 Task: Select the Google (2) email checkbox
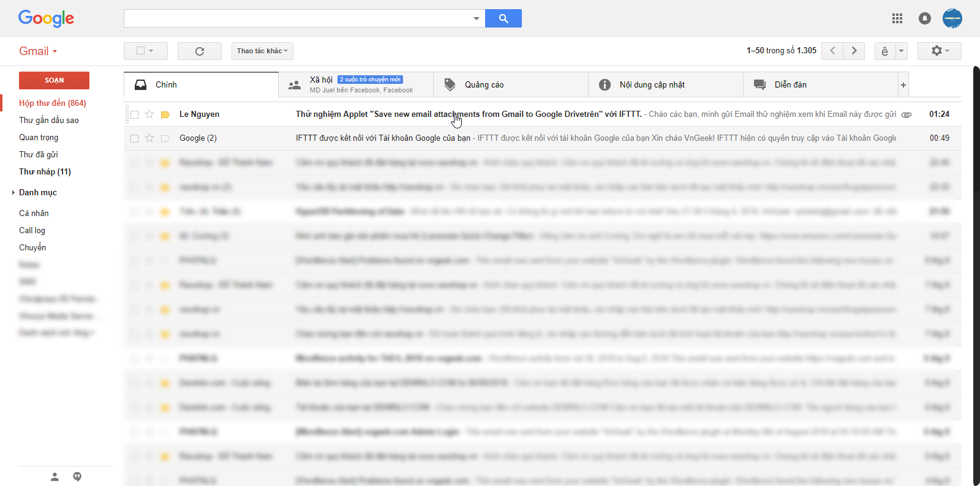click(135, 138)
